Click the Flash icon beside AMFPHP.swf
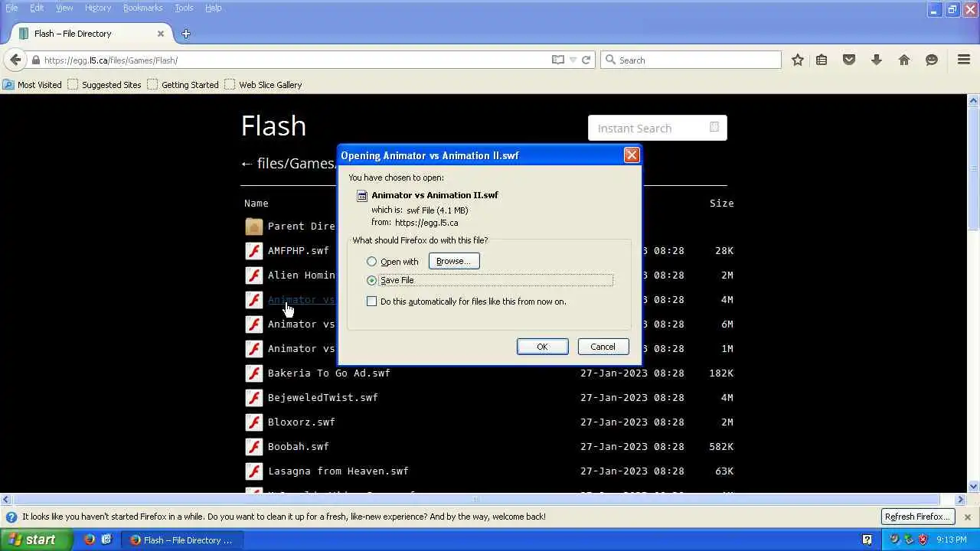980x551 pixels. [254, 250]
